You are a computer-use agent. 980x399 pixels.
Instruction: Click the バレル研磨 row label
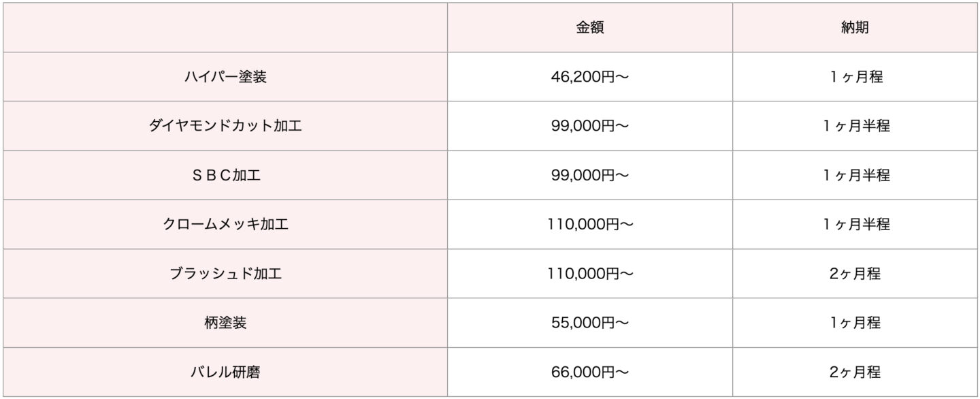point(225,372)
